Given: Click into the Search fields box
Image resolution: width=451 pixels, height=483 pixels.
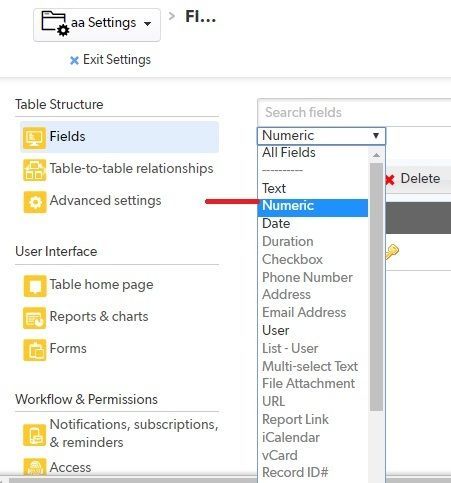Looking at the screenshot, I should [354, 112].
